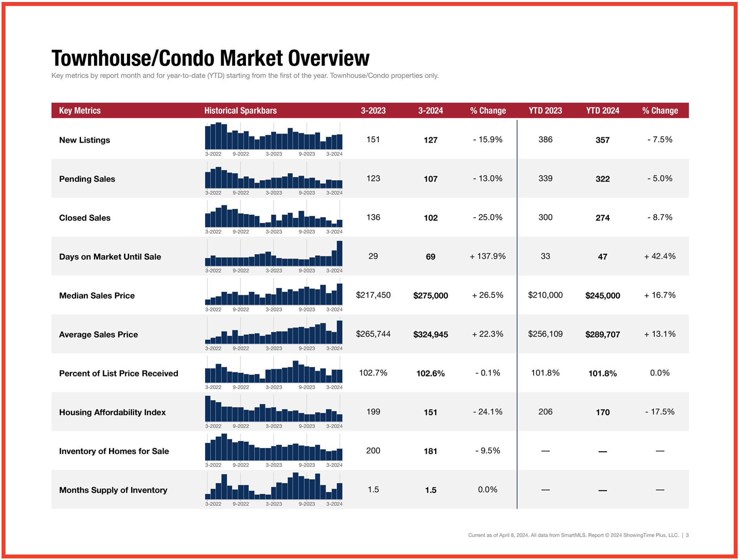This screenshot has width=740, height=560.
Task: Select the Median Sales Price label
Action: (x=97, y=295)
